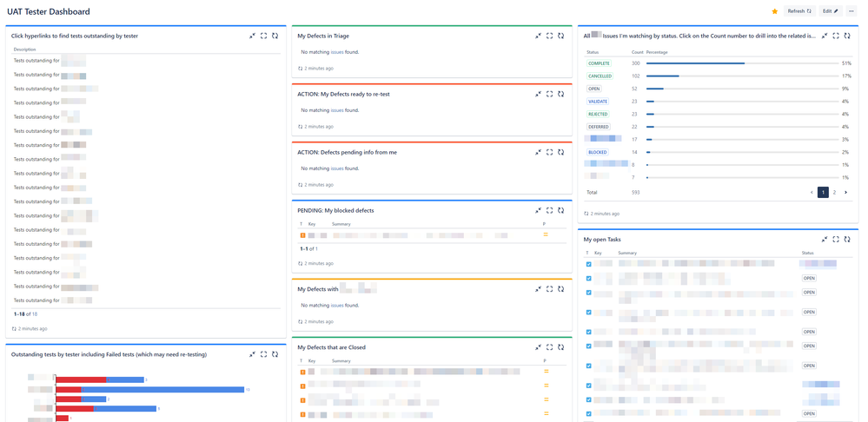The height and width of the screenshot is (422, 868).
Task: Sort My open Tasks by Status column
Action: click(x=808, y=253)
